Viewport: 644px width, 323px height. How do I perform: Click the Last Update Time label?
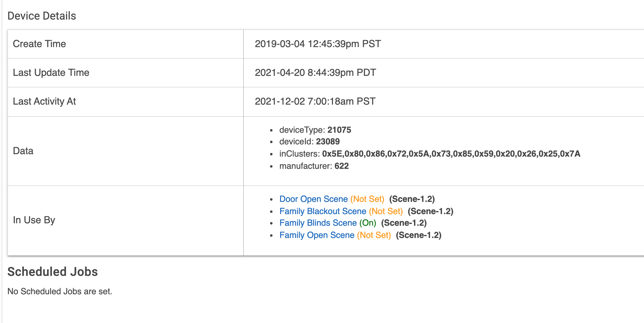click(x=51, y=72)
